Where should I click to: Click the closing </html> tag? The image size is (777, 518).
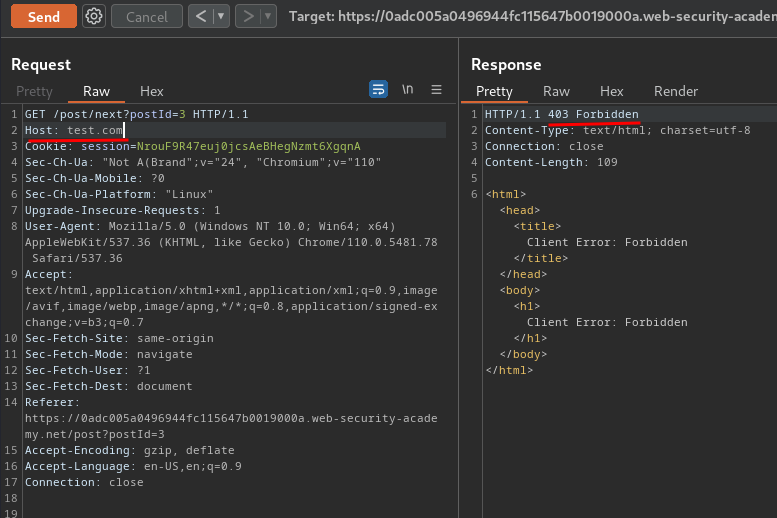(x=509, y=370)
